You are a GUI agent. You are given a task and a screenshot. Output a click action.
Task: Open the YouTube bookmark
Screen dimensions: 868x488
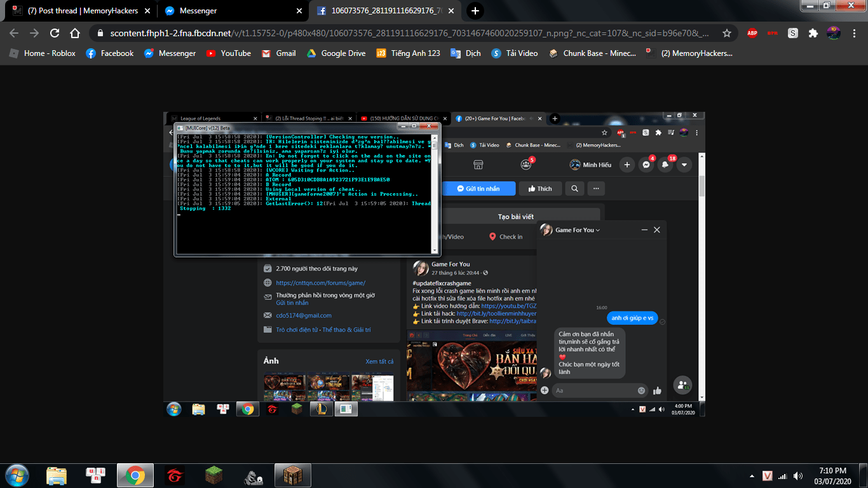click(229, 53)
